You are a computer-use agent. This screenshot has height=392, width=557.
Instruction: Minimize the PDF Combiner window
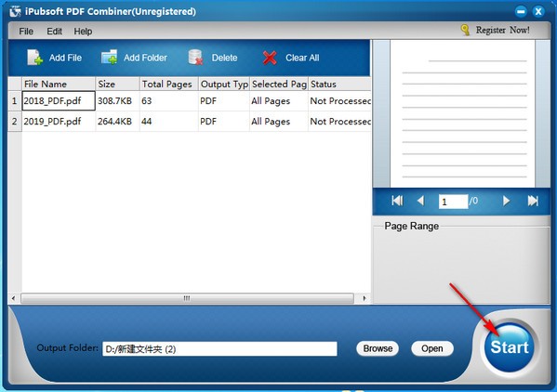click(x=521, y=11)
